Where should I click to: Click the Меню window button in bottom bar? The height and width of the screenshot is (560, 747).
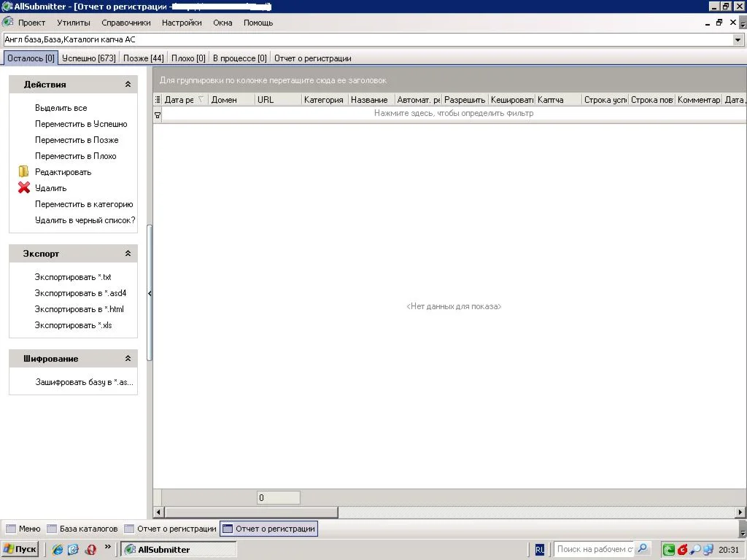click(23, 529)
